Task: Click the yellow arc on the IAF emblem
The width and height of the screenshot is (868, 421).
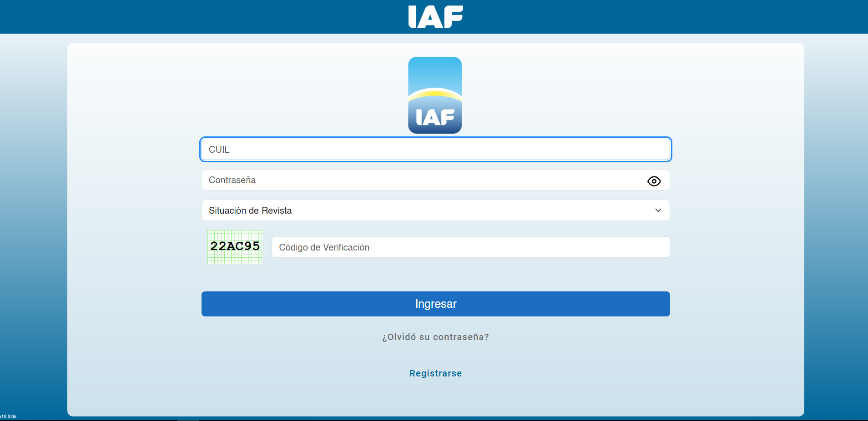Action: pyautogui.click(x=435, y=94)
